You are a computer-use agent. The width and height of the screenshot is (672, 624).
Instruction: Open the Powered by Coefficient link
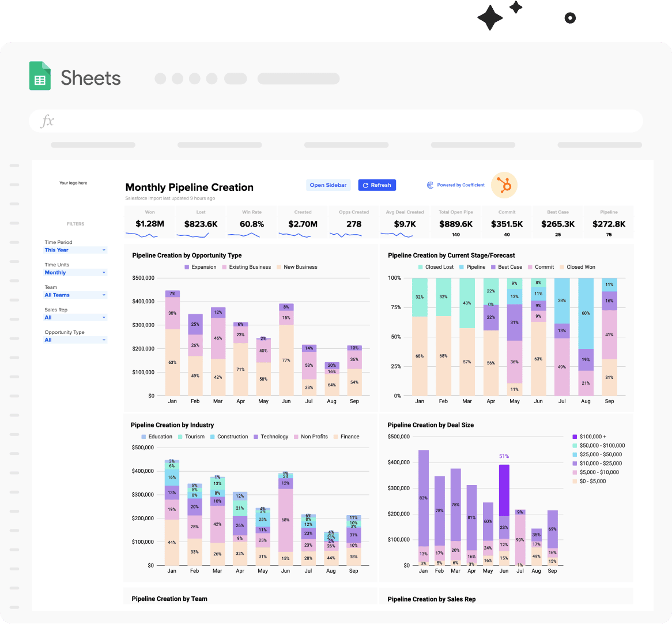(460, 185)
